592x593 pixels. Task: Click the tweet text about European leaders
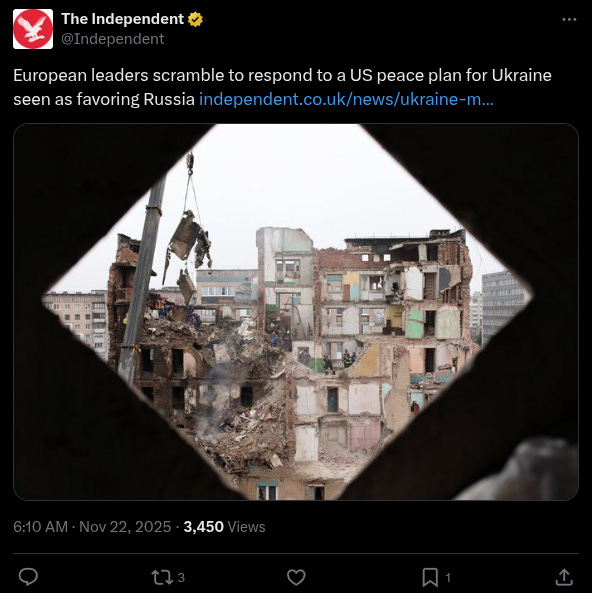(282, 87)
